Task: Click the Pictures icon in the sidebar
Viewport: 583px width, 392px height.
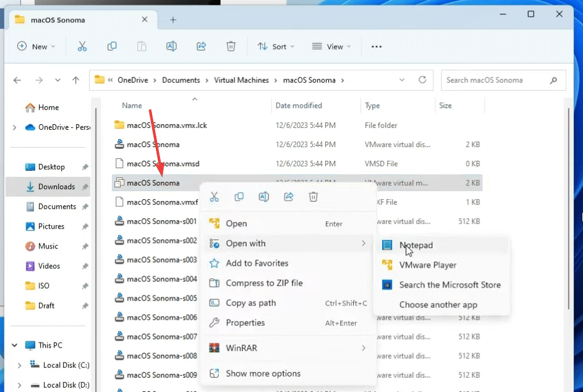Action: (30, 226)
